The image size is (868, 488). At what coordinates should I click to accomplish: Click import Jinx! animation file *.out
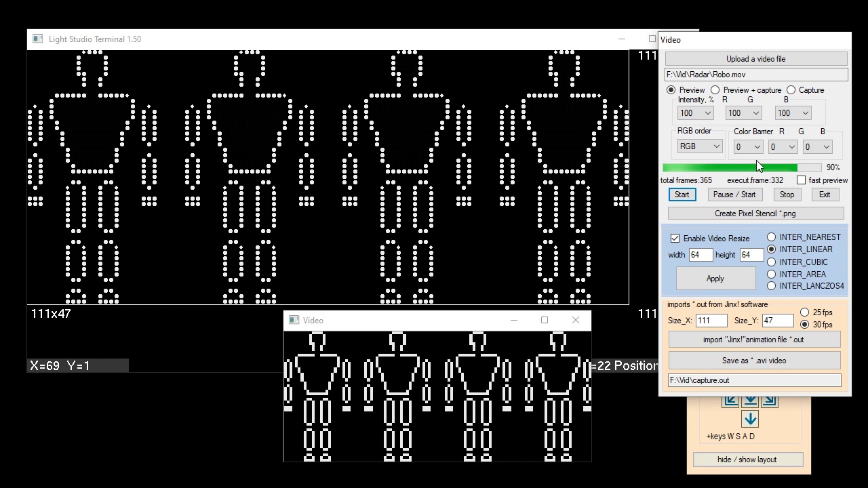tap(754, 340)
